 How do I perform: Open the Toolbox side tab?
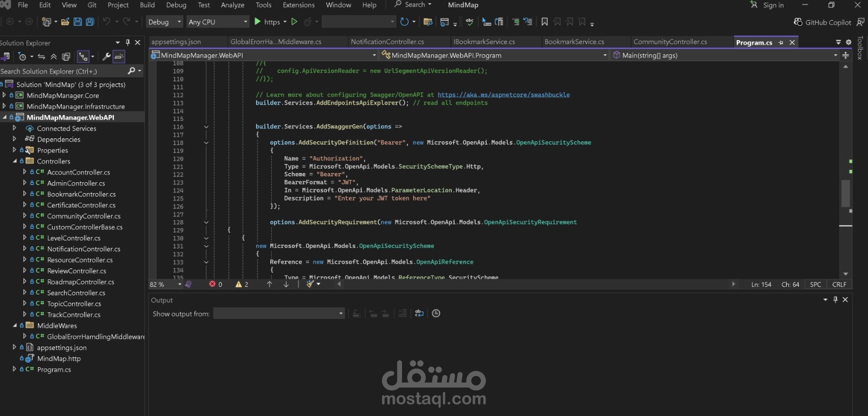point(860,48)
